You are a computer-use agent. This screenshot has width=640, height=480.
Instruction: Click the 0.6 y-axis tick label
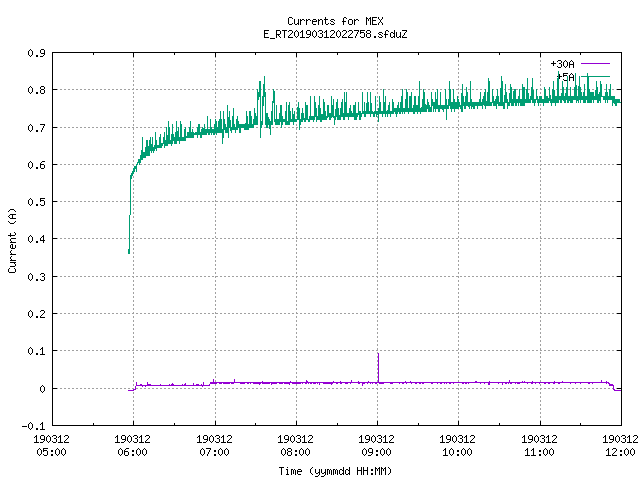pos(36,165)
